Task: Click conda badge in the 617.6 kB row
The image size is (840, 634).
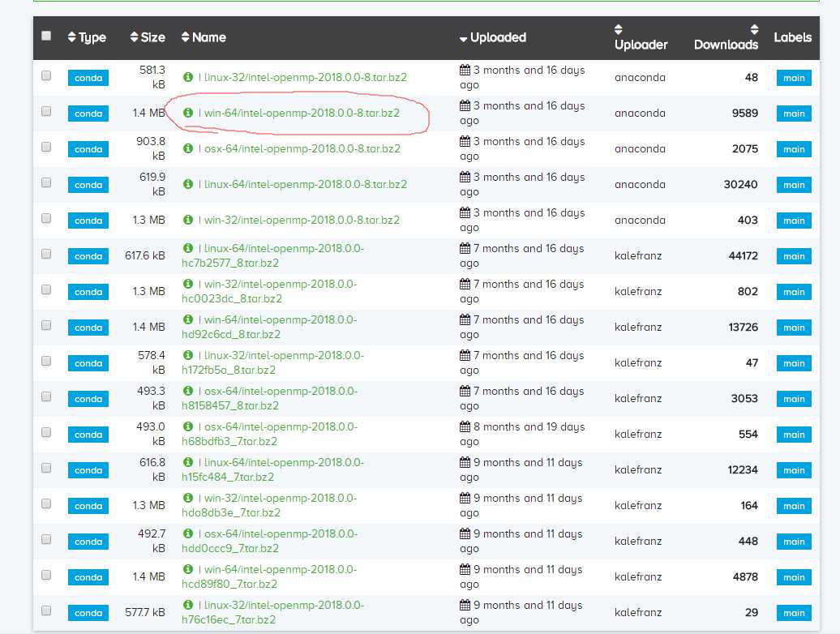Action: tap(88, 256)
